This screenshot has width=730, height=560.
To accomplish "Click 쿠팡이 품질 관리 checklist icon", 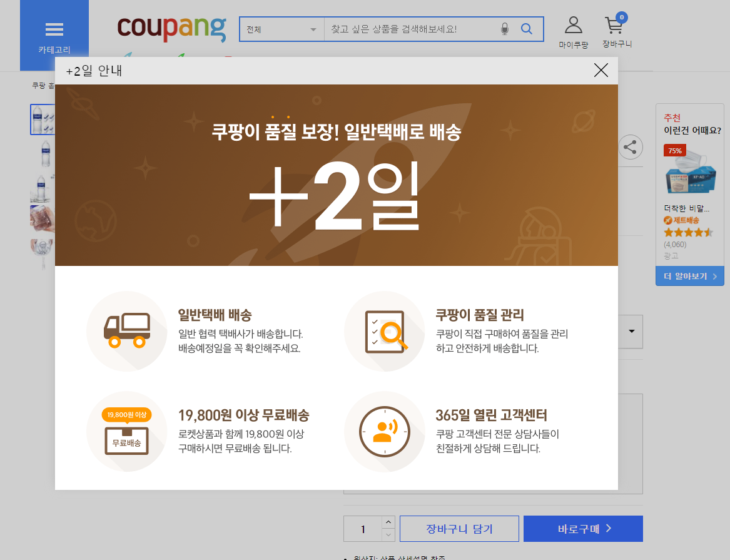I will coord(385,331).
